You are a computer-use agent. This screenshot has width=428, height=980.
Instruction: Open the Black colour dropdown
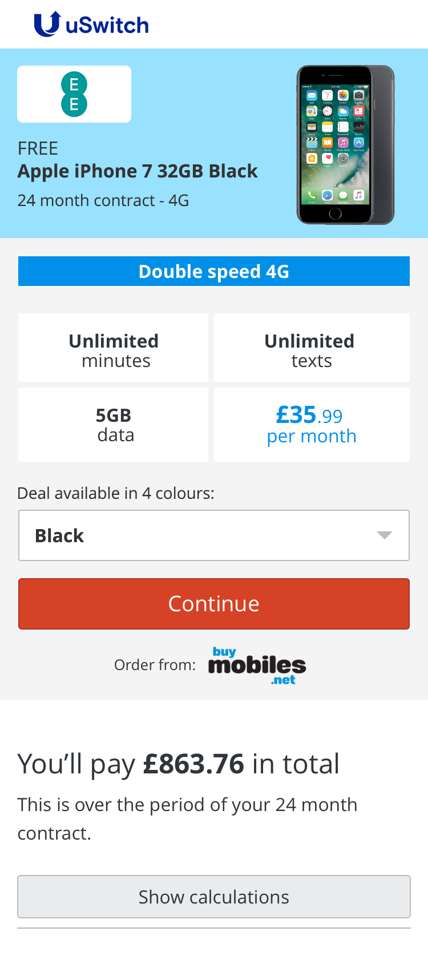[x=213, y=535]
